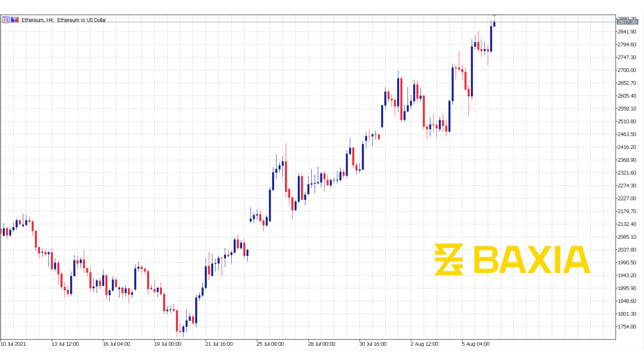Click the 2700.00 price scale label
This screenshot has height=363, width=644.
point(627,70)
